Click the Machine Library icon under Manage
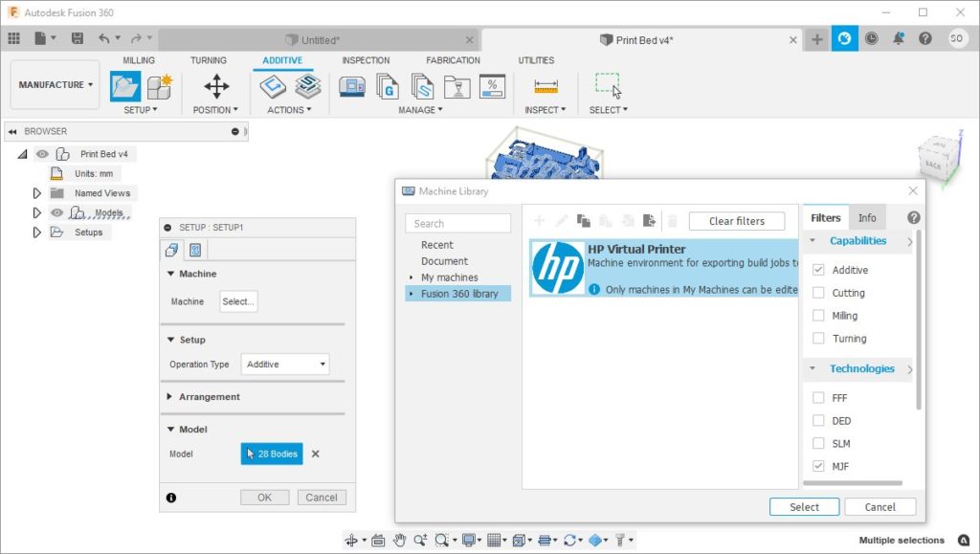 pyautogui.click(x=352, y=87)
